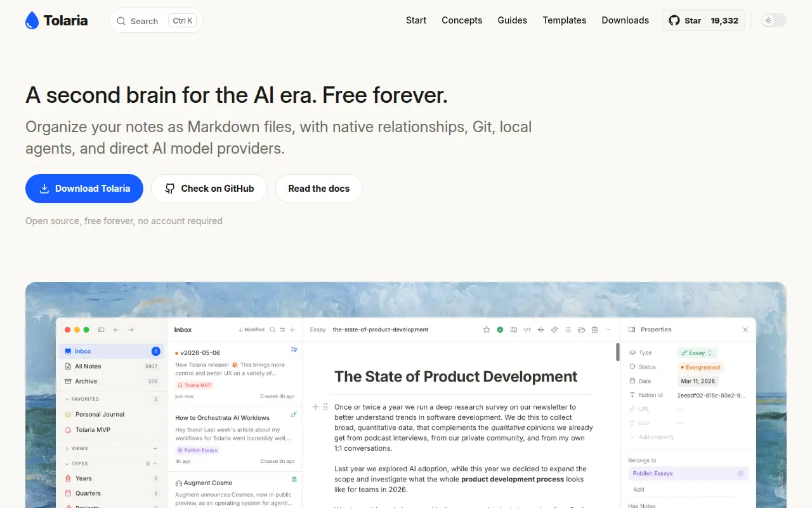Click the back arrow in the app header

(x=116, y=330)
